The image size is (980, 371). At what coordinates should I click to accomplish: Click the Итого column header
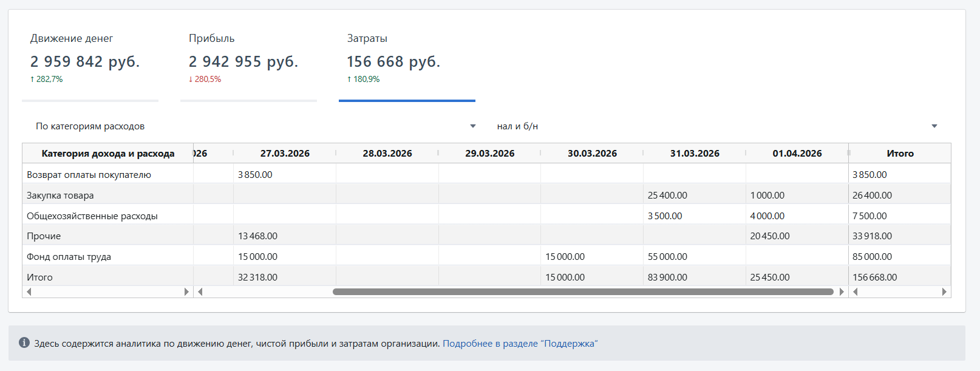tap(900, 154)
